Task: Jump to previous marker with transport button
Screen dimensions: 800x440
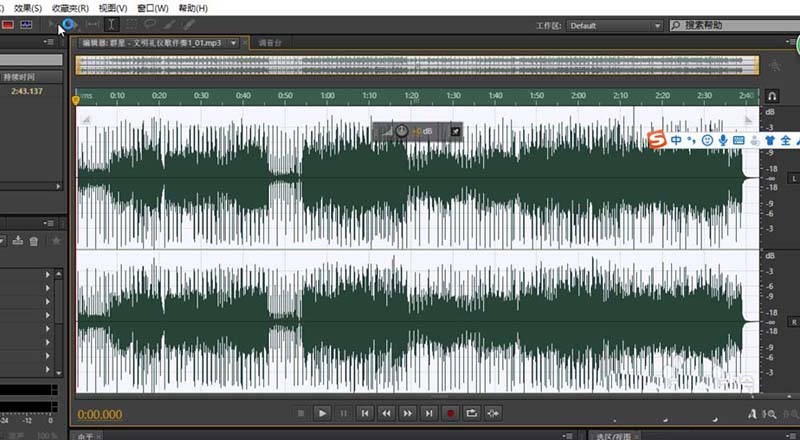Action: [x=365, y=412]
